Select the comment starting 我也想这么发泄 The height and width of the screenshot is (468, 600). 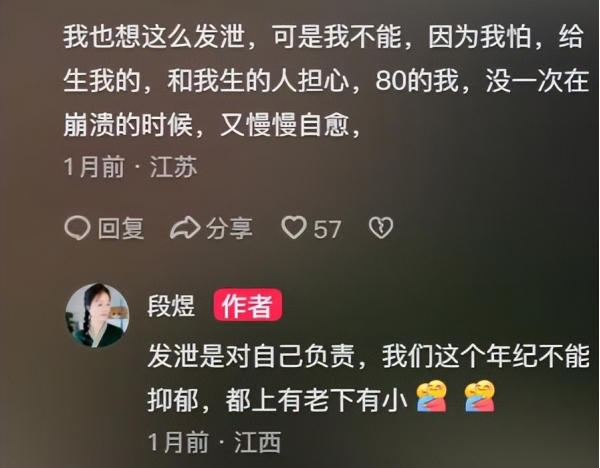[326, 81]
